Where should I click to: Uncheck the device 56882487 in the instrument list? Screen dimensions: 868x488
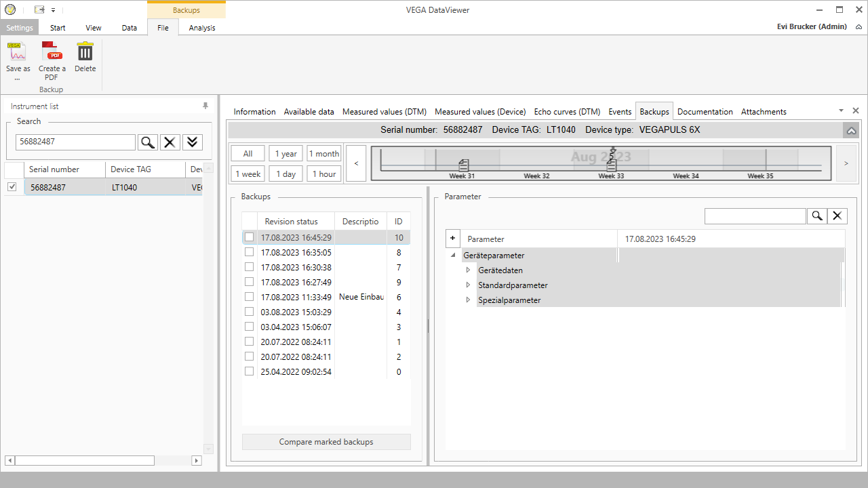pos(12,186)
